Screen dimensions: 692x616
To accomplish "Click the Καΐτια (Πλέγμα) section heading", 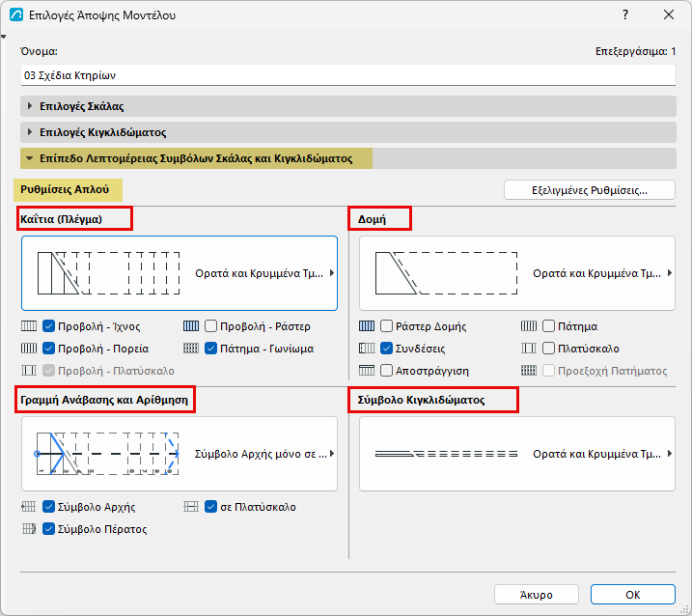I will (62, 219).
